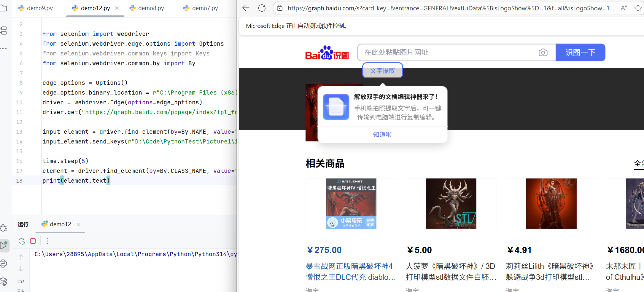The width and height of the screenshot is (644, 292).
Task: Open the Project folder tool window
Action: [x=4, y=8]
